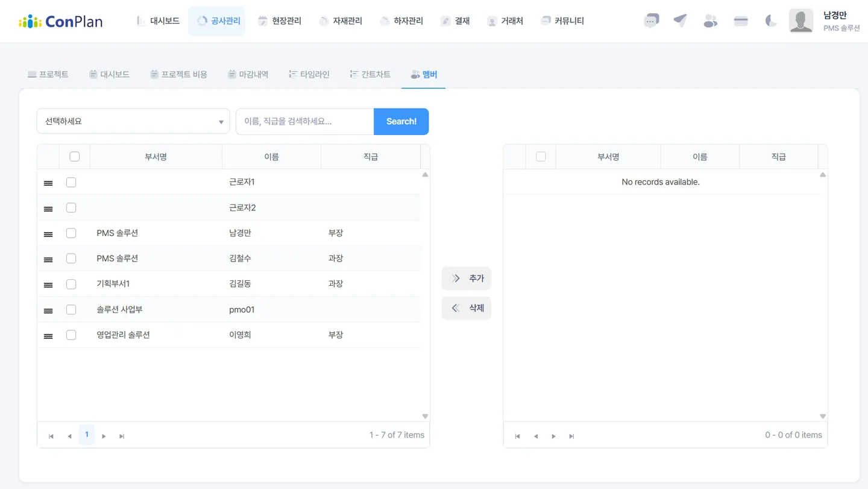Open 결재 in the top navigation
The width and height of the screenshot is (868, 489).
coord(455,21)
